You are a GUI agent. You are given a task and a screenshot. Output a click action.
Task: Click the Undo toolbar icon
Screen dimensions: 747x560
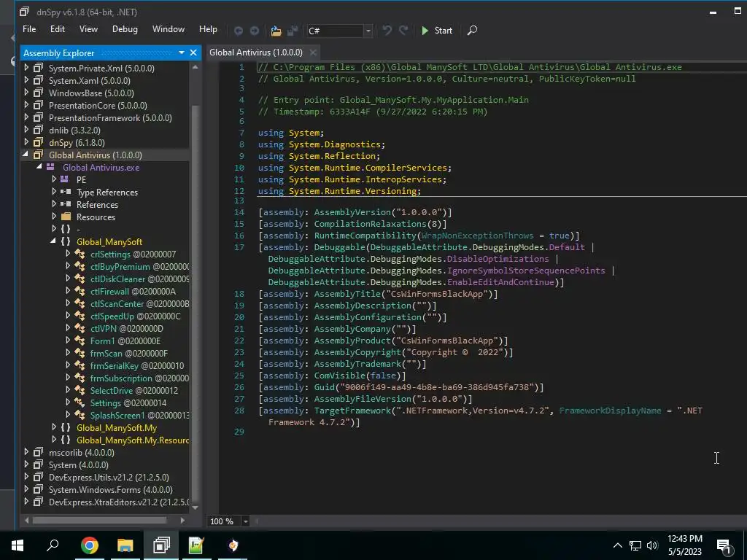pos(387,30)
